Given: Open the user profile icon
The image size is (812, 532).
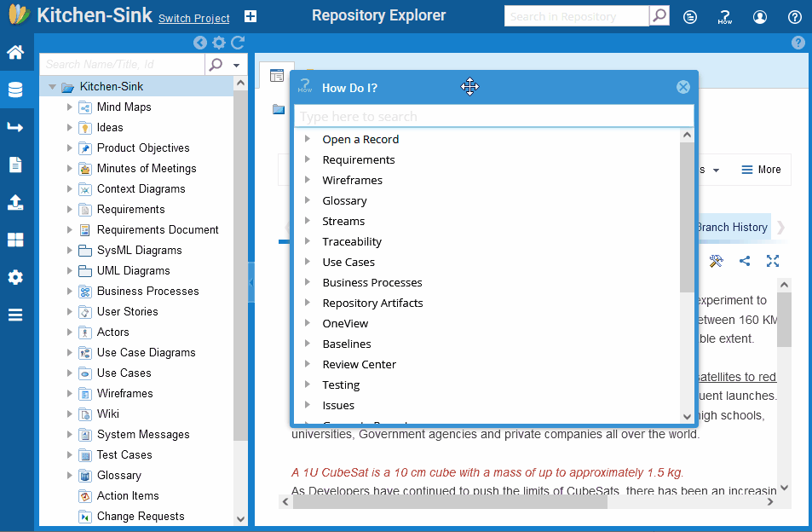Looking at the screenshot, I should [x=760, y=17].
